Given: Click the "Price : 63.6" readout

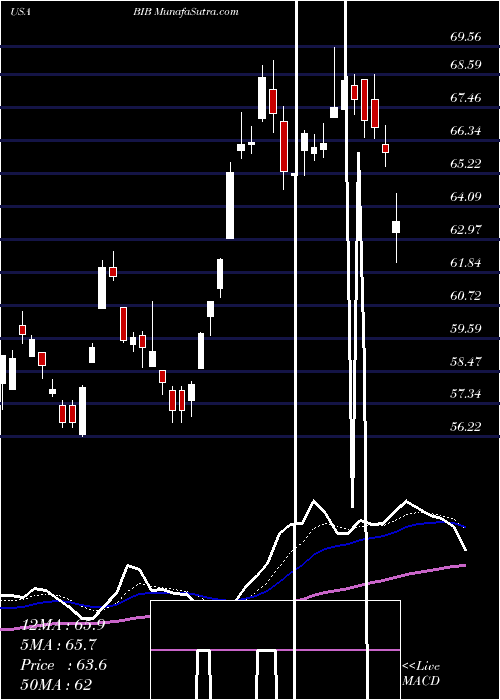Looking at the screenshot, I should [63, 665].
